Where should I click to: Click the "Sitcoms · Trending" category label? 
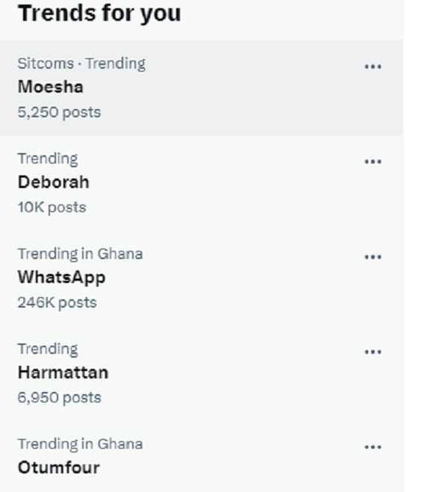[81, 63]
